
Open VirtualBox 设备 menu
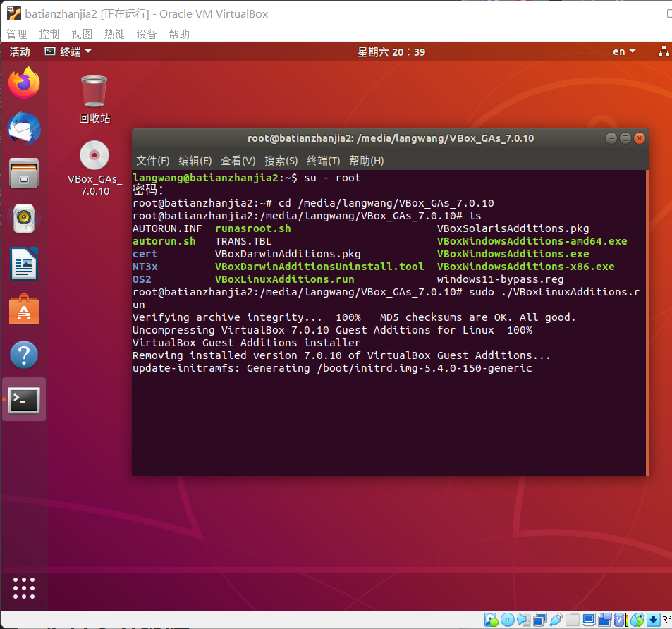click(x=147, y=34)
